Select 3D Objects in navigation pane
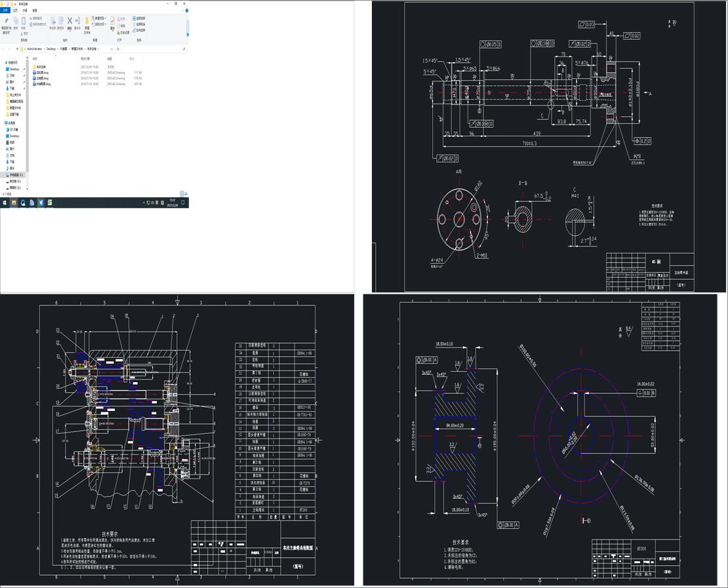Image resolution: width=728 pixels, height=588 pixels. pyautogui.click(x=13, y=130)
